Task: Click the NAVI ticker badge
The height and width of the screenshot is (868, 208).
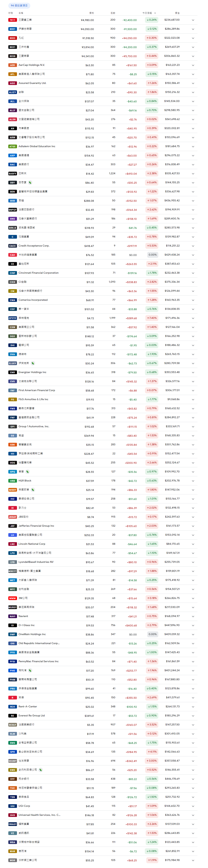Action: click(13, 616)
